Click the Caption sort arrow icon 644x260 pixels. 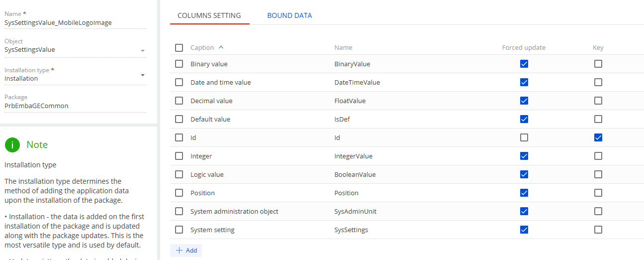[221, 47]
